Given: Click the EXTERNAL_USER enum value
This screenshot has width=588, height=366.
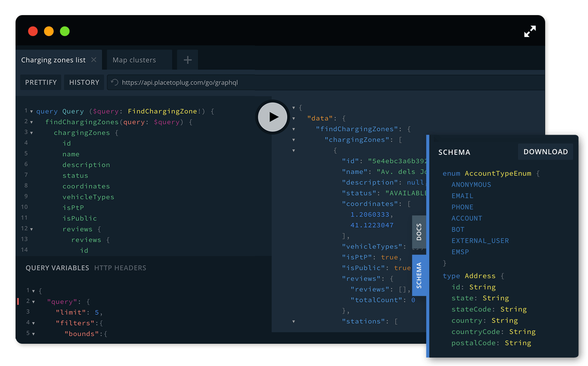Looking at the screenshot, I should [x=480, y=241].
